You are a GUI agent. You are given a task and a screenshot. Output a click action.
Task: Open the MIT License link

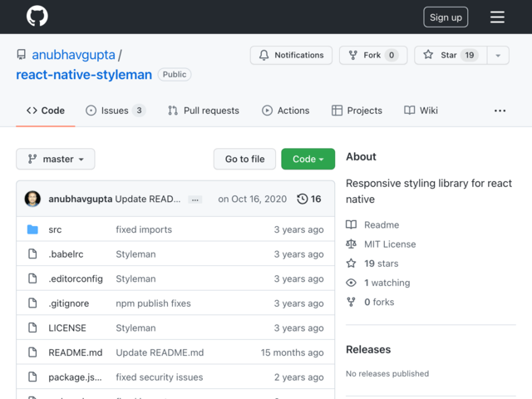point(390,244)
